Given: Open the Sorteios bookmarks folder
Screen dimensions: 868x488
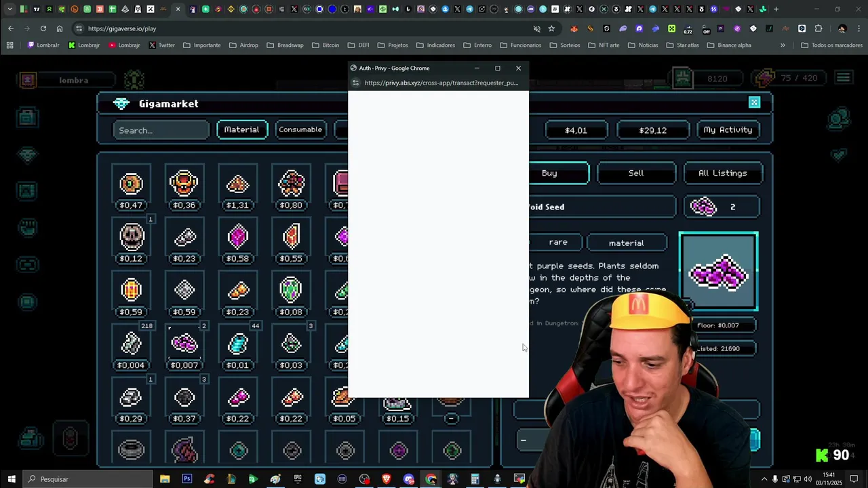Looking at the screenshot, I should [x=565, y=45].
